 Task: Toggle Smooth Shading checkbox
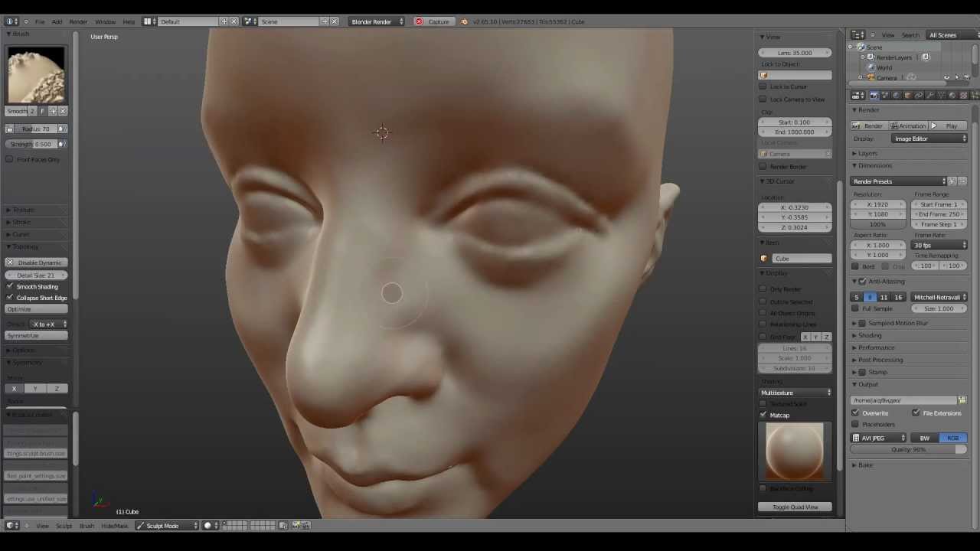tap(10, 286)
